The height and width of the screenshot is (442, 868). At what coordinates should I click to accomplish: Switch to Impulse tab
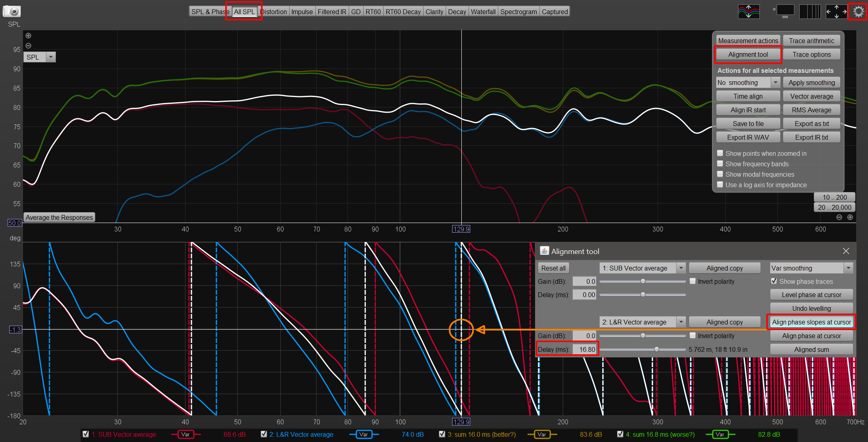(302, 12)
